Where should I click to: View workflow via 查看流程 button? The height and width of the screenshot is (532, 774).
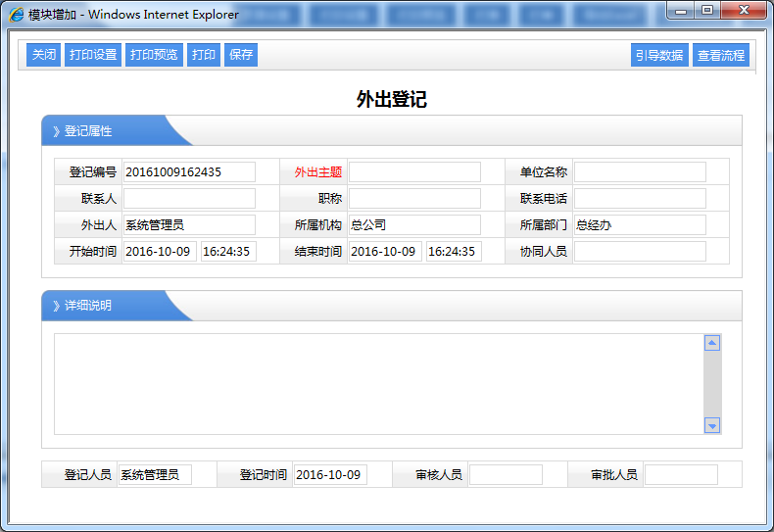[x=720, y=56]
